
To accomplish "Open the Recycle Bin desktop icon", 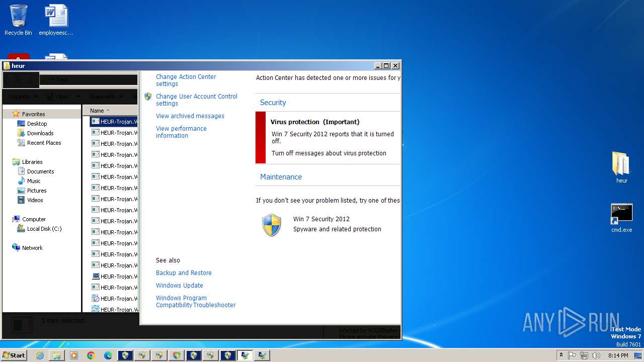I will pyautogui.click(x=18, y=20).
